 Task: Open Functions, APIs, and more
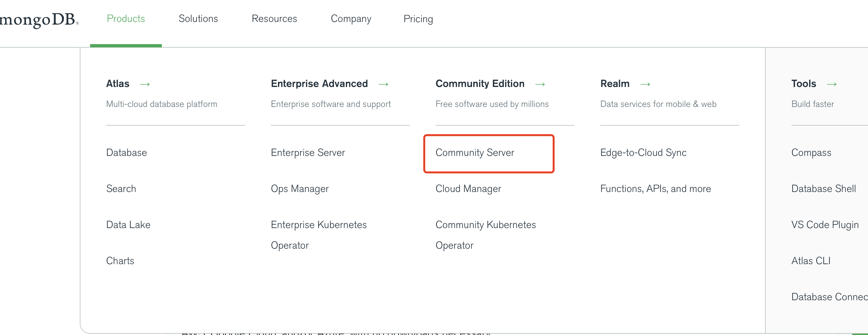pos(655,188)
